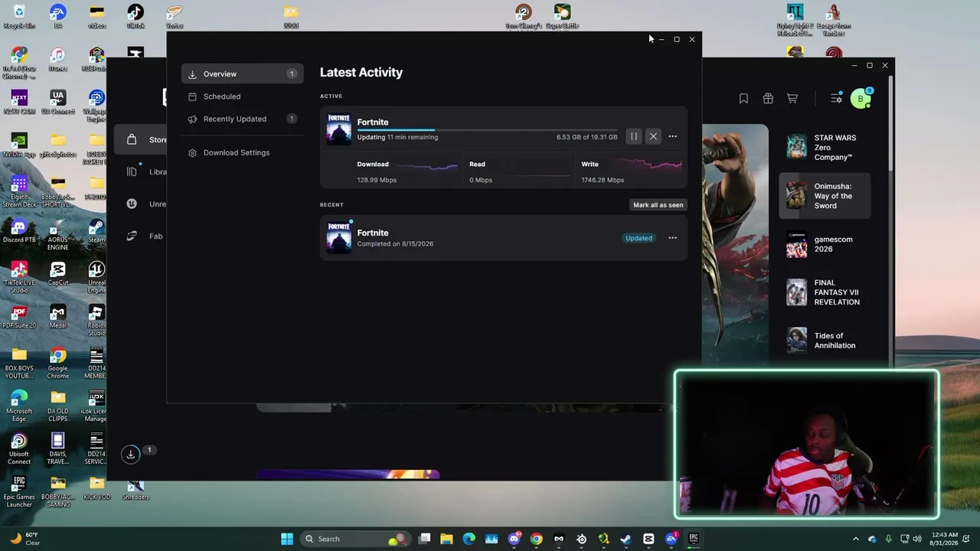980x551 pixels.
Task: Select Tides of Annihilation item
Action: 825,341
